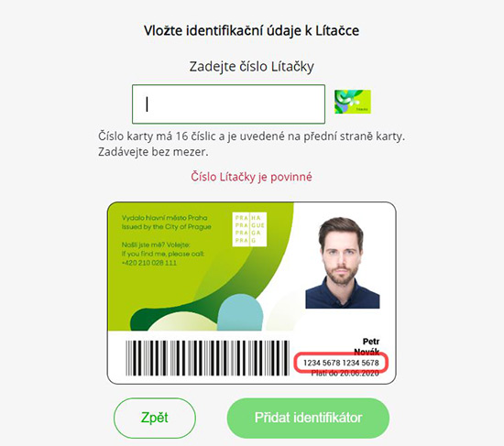
Task: Go back with the Zpět button
Action: [155, 418]
